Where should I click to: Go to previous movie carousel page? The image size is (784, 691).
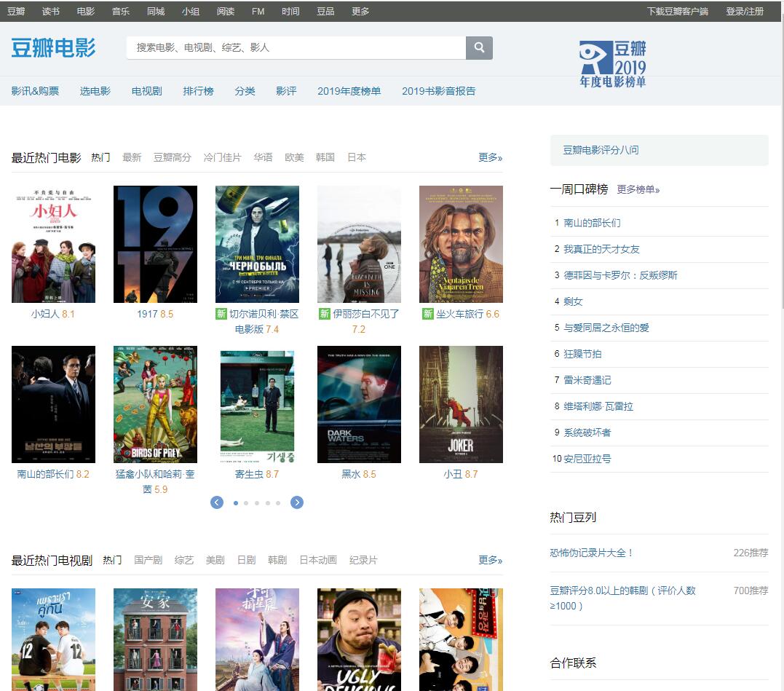click(217, 502)
